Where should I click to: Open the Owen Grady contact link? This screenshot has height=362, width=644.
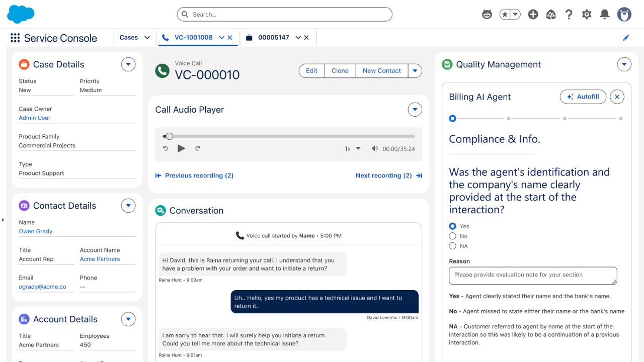click(36, 231)
